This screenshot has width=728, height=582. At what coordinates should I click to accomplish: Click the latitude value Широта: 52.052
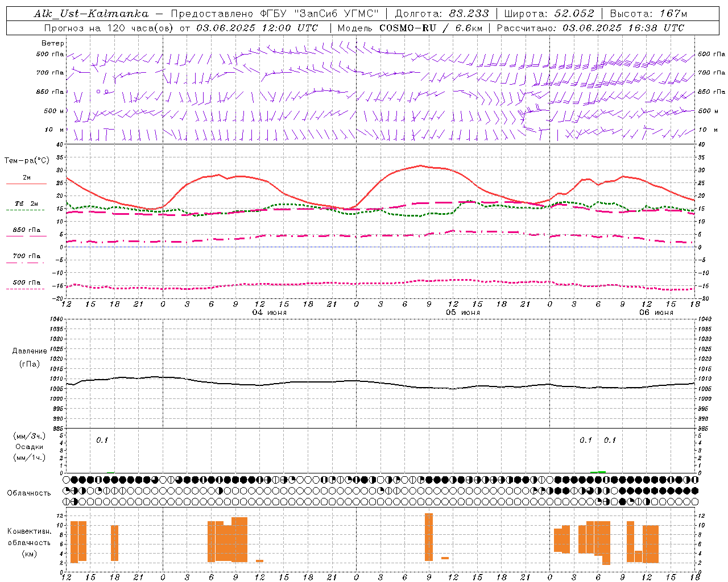coord(549,14)
